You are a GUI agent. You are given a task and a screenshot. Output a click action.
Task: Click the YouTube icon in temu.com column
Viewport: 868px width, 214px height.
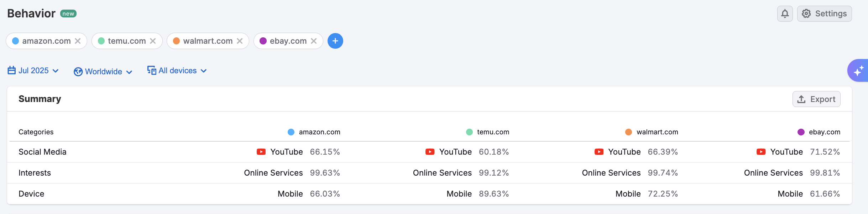pyautogui.click(x=430, y=152)
